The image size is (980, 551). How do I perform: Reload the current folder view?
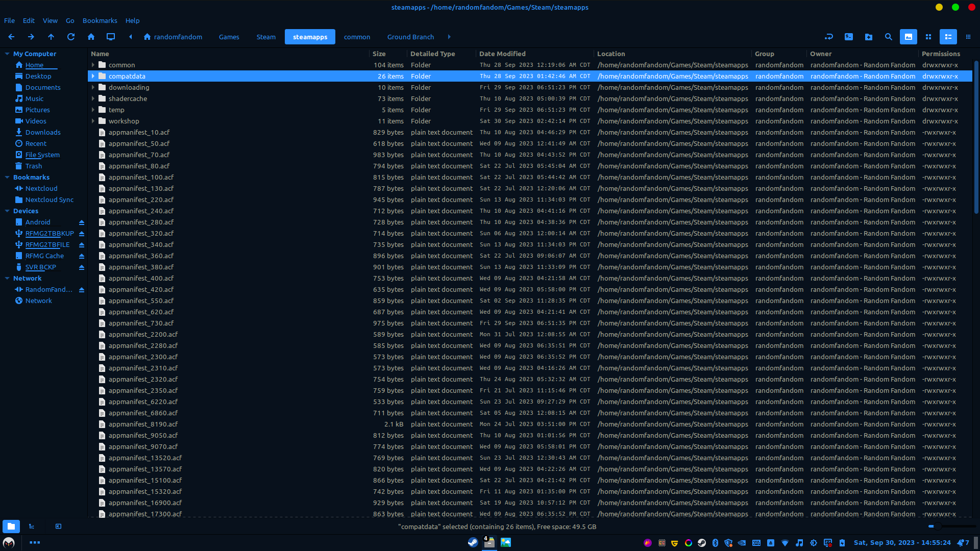click(x=71, y=37)
